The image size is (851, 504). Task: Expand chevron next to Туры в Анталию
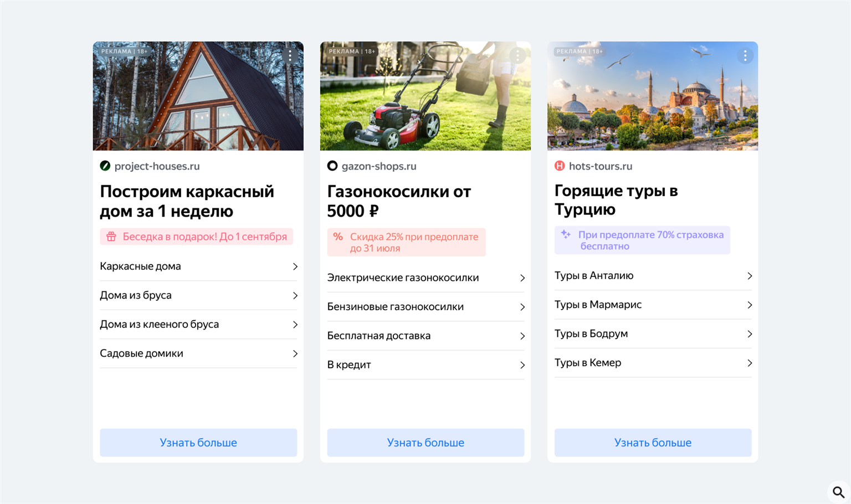click(749, 276)
